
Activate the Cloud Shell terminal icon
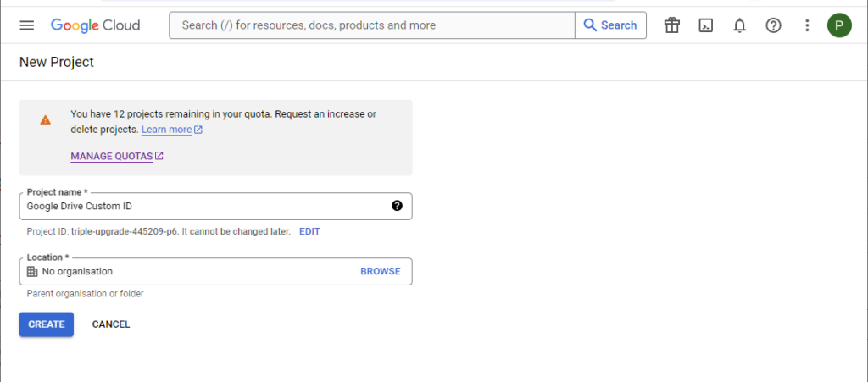[x=706, y=25]
